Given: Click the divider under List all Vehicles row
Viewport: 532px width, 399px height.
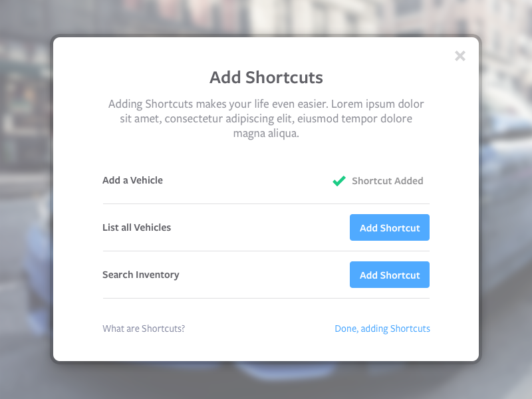Looking at the screenshot, I should [266, 251].
